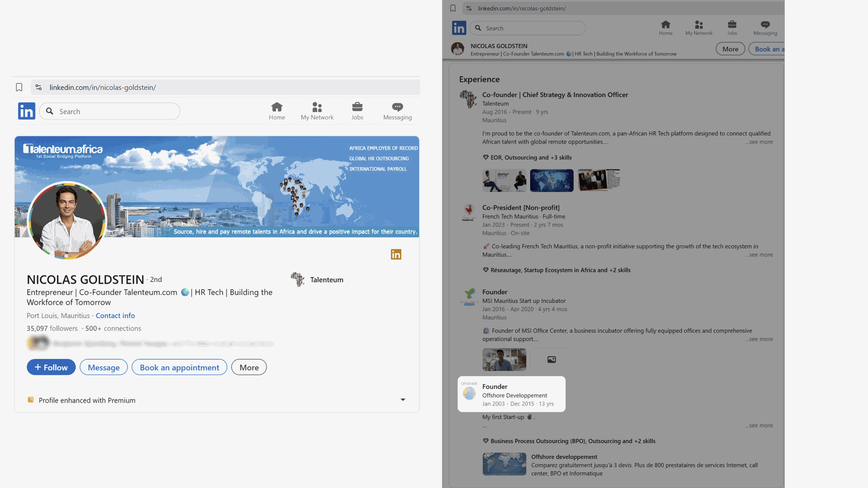
Task: Click the Experience section heading
Action: [x=479, y=80]
